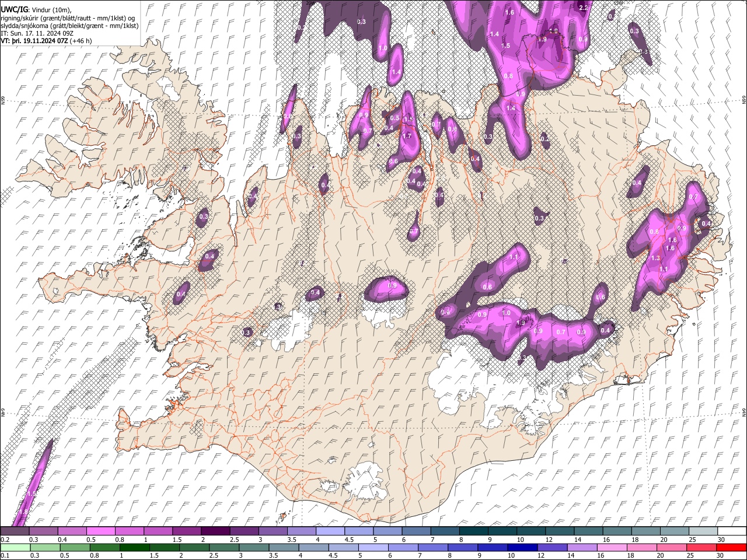Select snow legend swatch between 3.5 and 4
Image resolution: width=747 pixels, height=560 pixels.
point(302,531)
